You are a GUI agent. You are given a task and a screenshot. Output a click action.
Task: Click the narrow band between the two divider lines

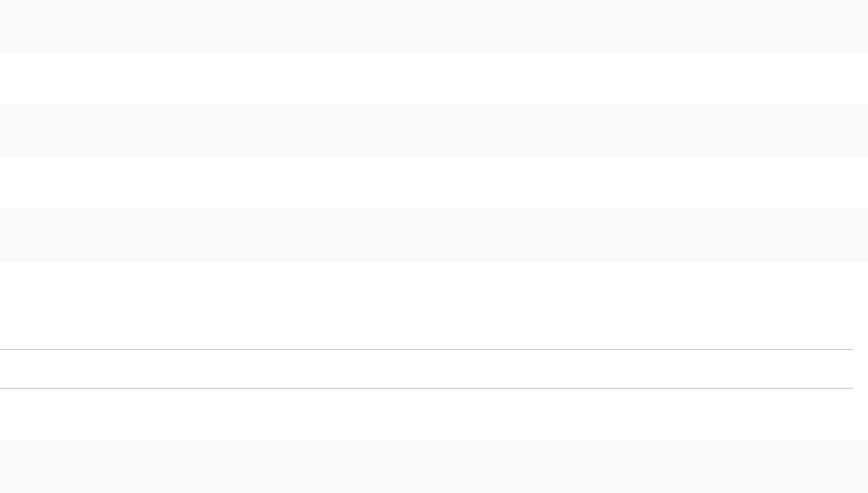[426, 369]
